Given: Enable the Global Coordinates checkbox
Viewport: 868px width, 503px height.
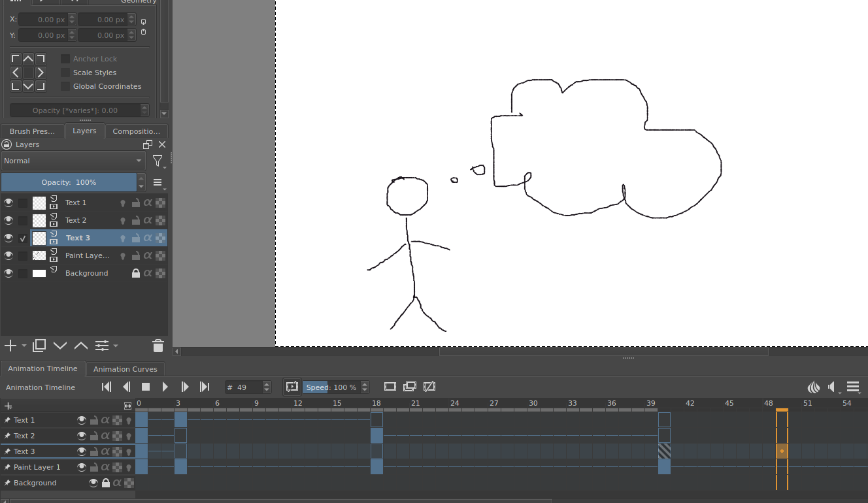Looking at the screenshot, I should (65, 86).
